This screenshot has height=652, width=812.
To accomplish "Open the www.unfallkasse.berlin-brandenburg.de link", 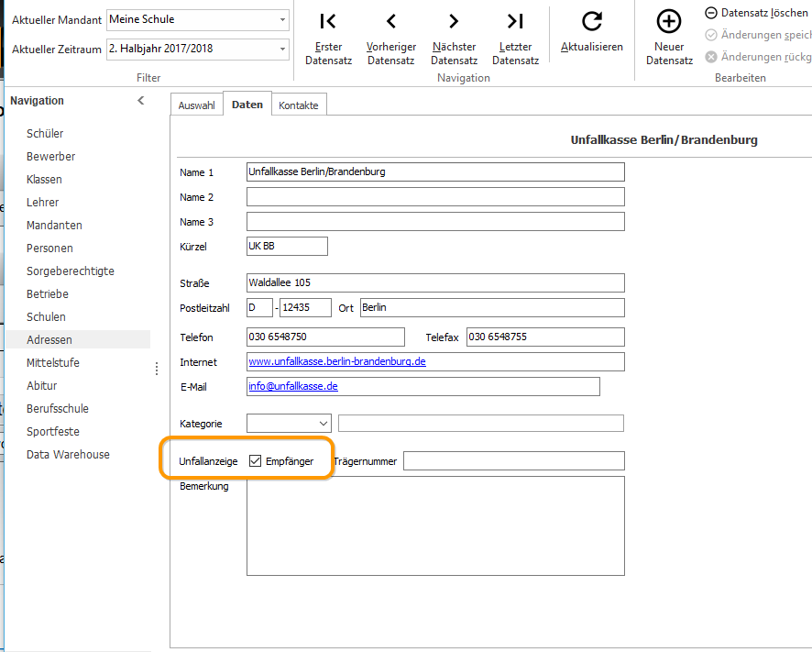I will pyautogui.click(x=337, y=361).
